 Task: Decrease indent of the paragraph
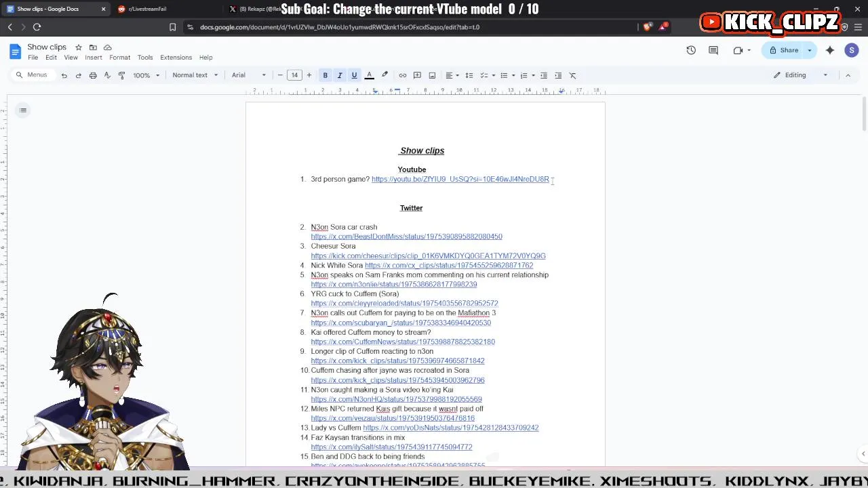pyautogui.click(x=544, y=75)
